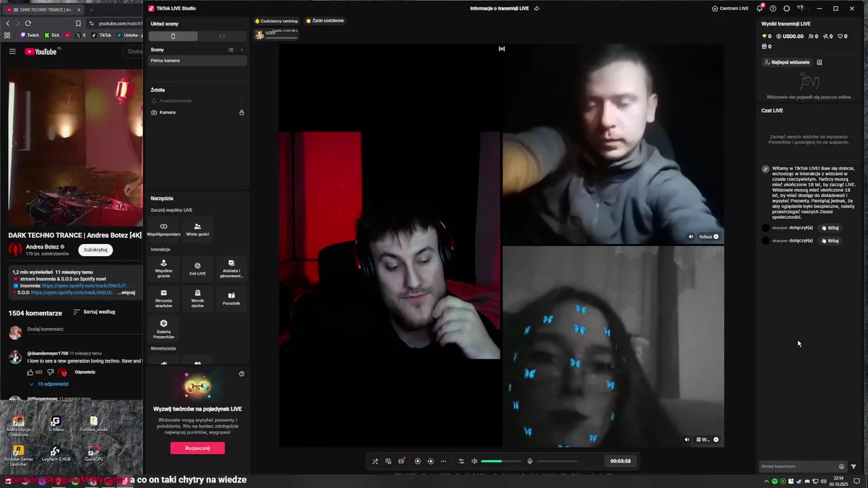
Task: Open options for guest łobuz
Action: pyautogui.click(x=716, y=237)
